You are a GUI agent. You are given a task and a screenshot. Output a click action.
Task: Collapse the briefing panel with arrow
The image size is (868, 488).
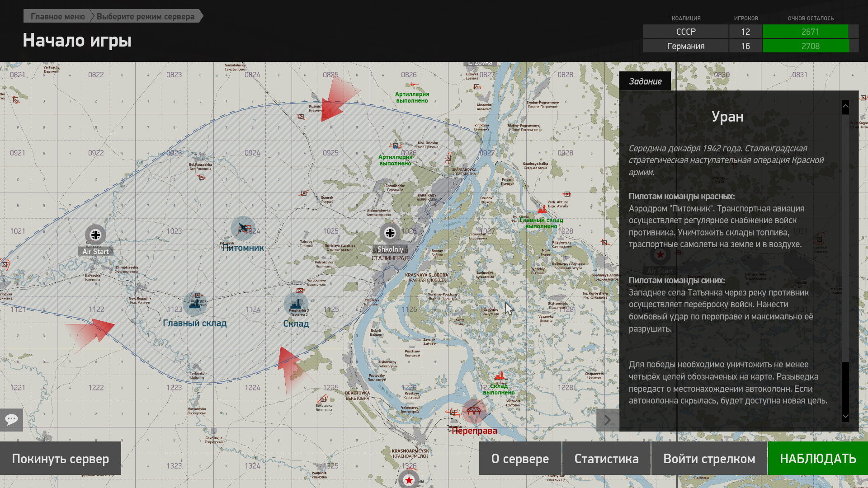tap(608, 420)
